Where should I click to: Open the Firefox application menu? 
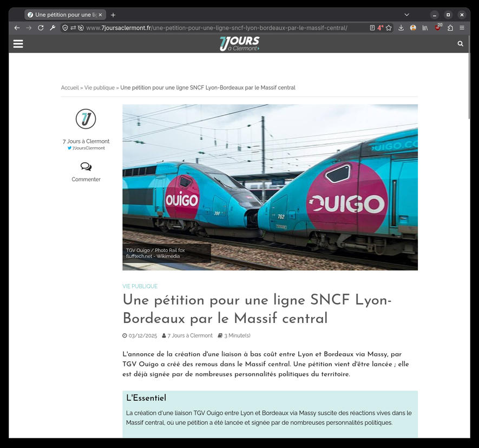[462, 28]
